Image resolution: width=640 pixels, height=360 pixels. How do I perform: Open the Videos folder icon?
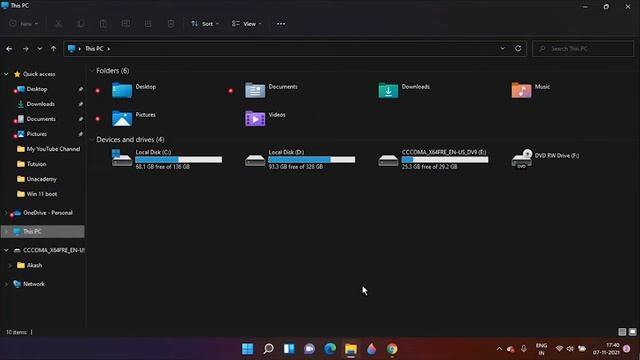[x=255, y=118]
